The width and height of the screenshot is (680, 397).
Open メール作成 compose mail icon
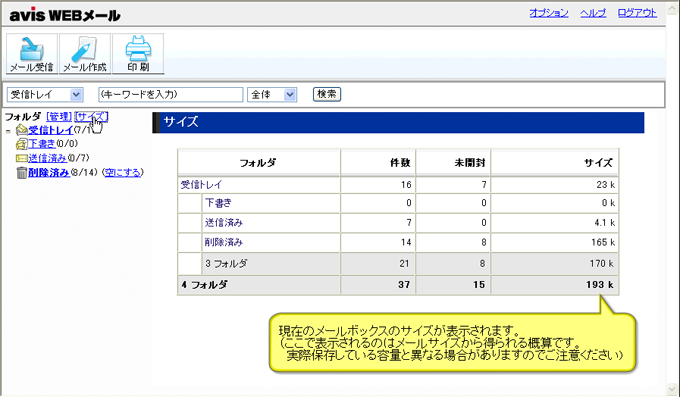[85, 54]
